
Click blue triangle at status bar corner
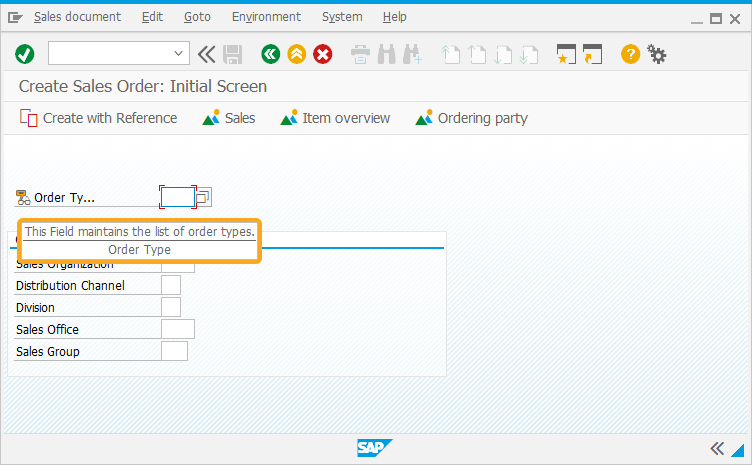click(738, 450)
